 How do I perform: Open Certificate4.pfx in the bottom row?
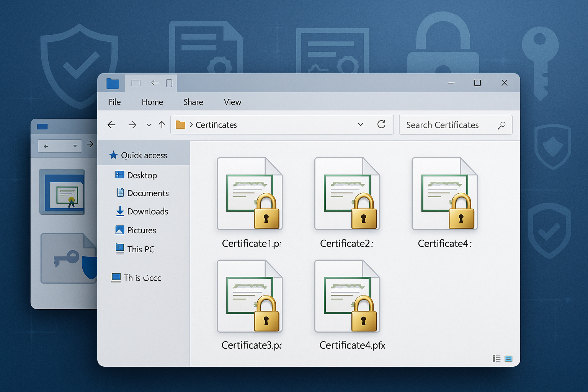(347, 297)
